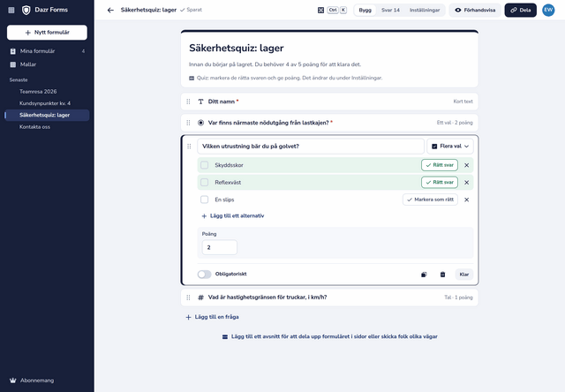The width and height of the screenshot is (565, 392).
Task: Open the command palette icon beside Ctrl K
Action: tap(320, 10)
